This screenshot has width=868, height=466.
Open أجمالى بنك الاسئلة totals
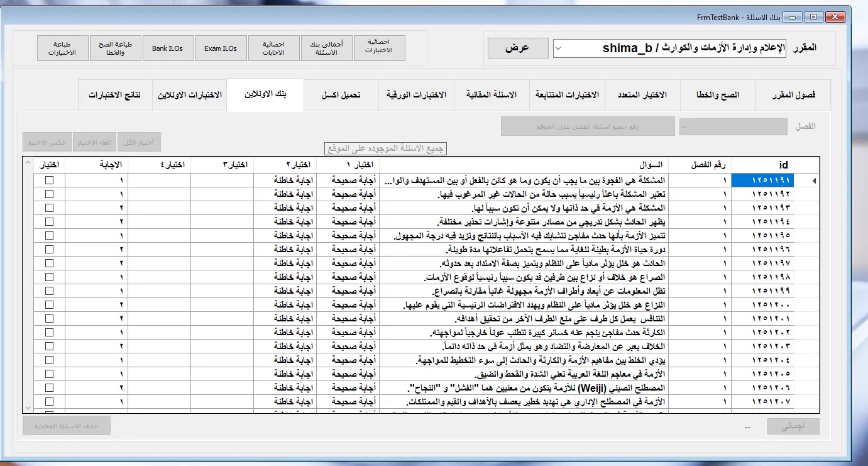pos(326,48)
